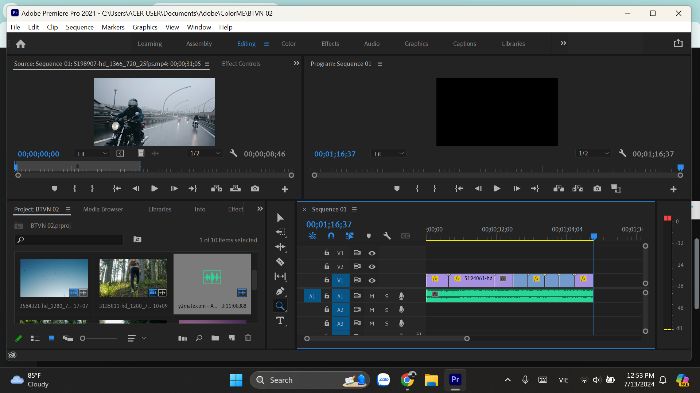Create new bin in Project panel

click(215, 338)
